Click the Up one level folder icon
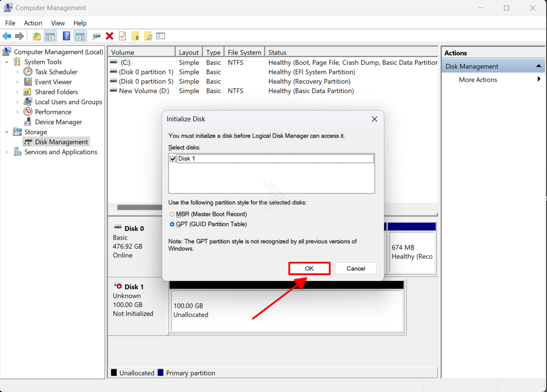Screen dimensions: 547x392 coord(37,36)
